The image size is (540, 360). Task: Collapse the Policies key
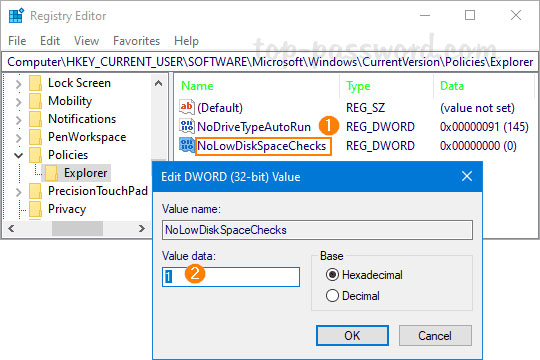[19, 155]
